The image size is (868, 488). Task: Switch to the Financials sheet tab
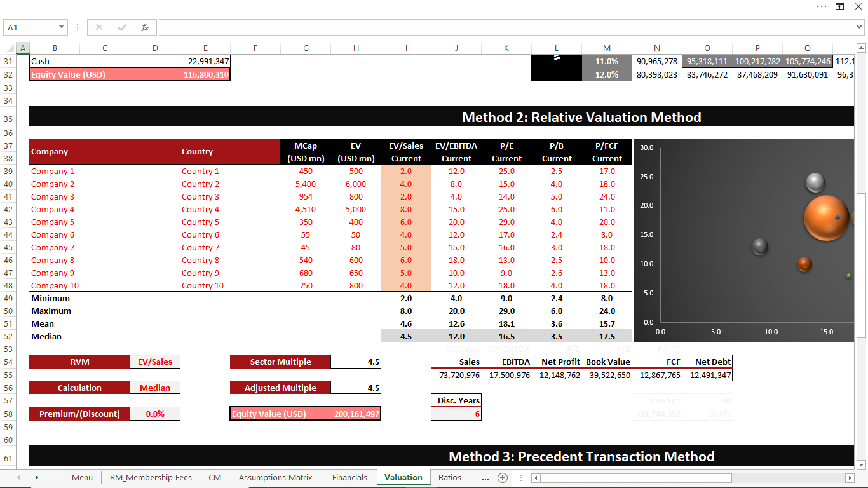349,477
